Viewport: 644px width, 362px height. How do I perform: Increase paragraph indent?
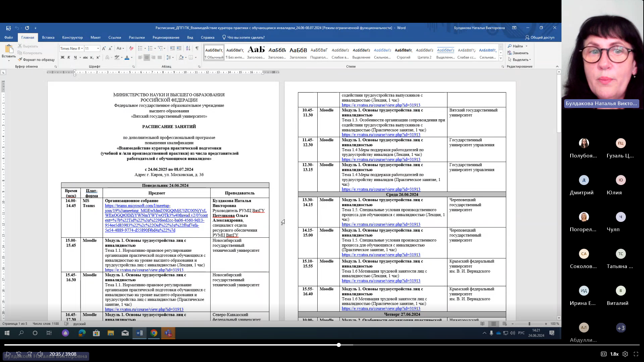click(179, 49)
